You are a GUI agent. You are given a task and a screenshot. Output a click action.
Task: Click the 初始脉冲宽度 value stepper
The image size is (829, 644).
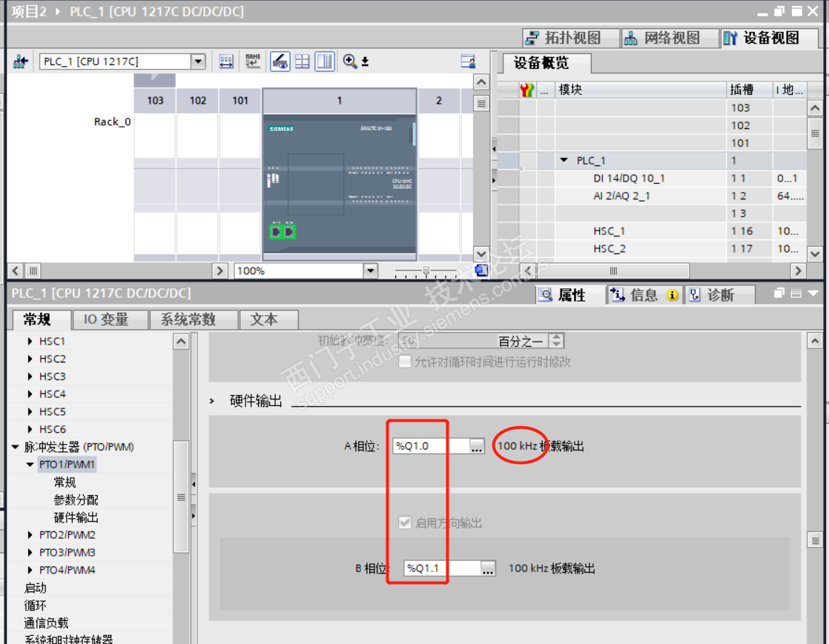coord(556,341)
